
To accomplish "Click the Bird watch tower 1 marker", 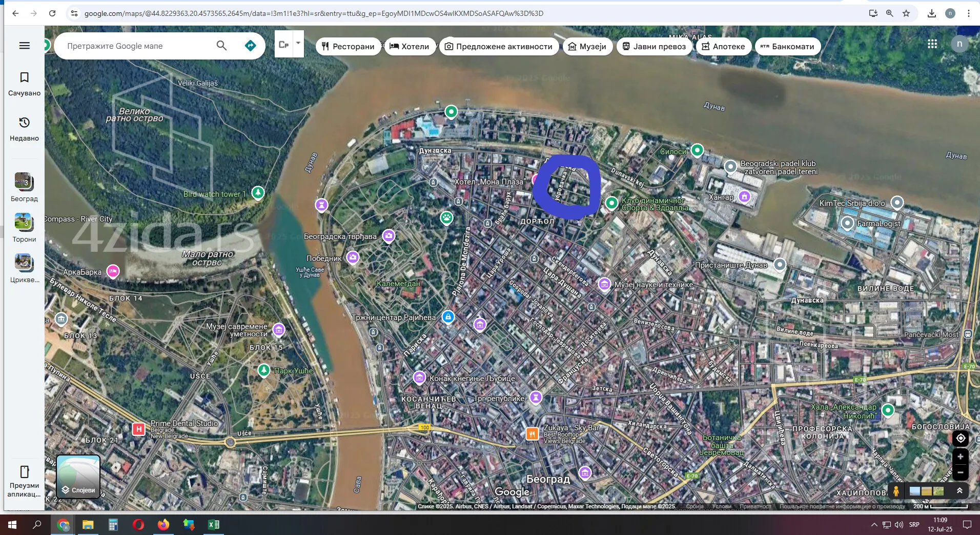I will click(258, 193).
